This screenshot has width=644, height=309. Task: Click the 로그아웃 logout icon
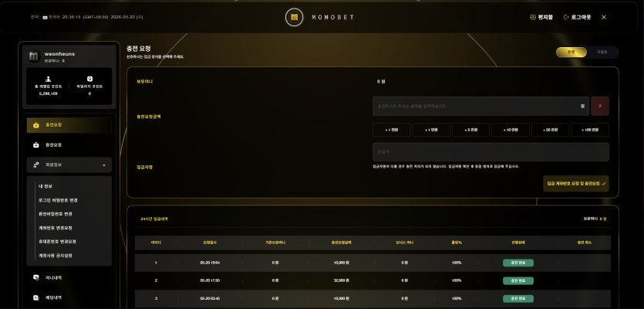coord(566,17)
